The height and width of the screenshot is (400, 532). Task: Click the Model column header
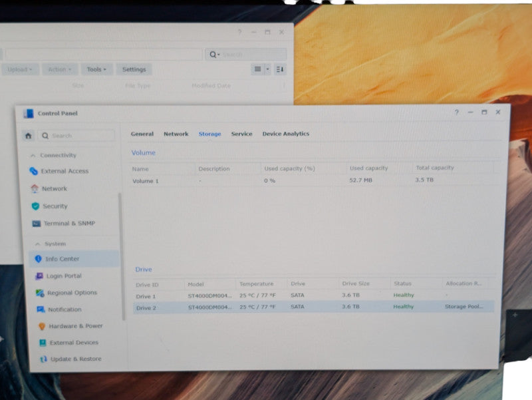196,285
